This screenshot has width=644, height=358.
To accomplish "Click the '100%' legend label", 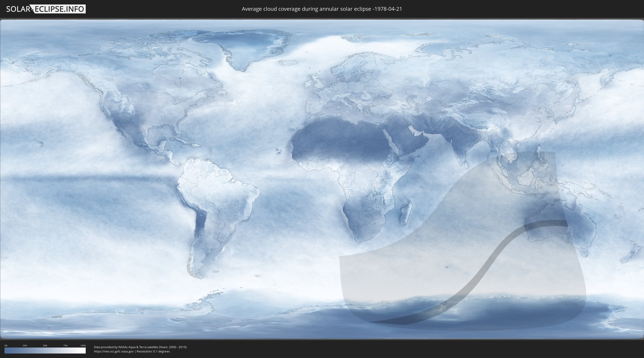I will [83, 345].
